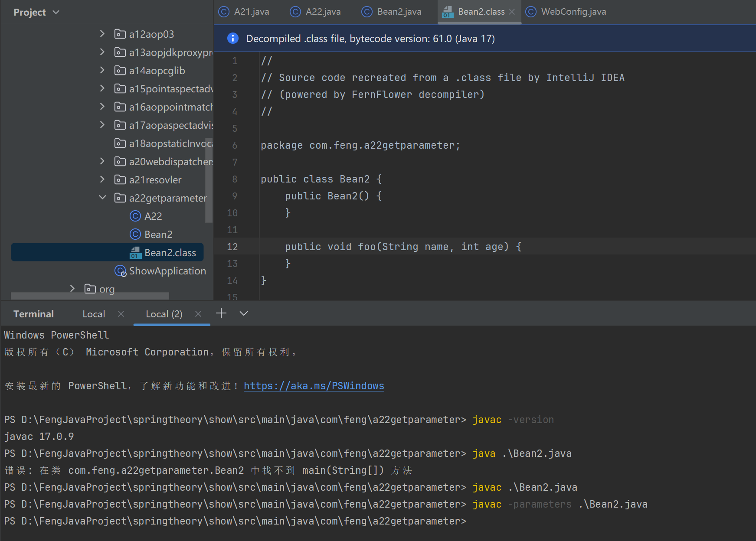Click the a17aopaspectadvis package folder icon
Screen dimensions: 756x541
pos(120,125)
